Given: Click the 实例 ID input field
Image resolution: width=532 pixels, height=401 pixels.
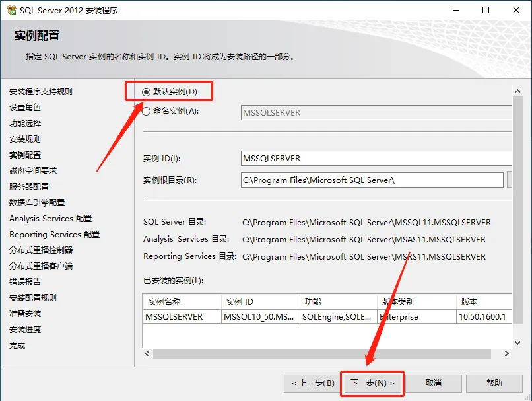Looking at the screenshot, I should point(376,159).
